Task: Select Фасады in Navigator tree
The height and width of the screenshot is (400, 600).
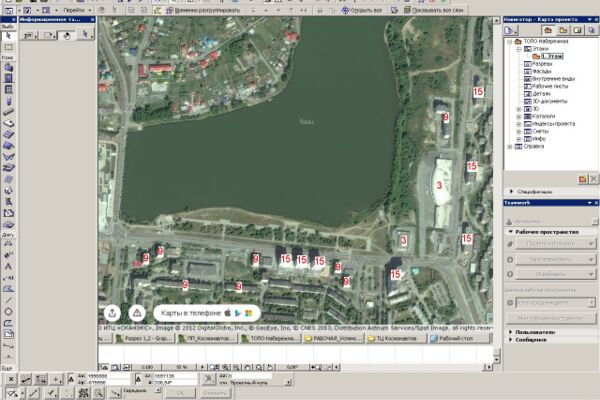Action: click(x=542, y=71)
